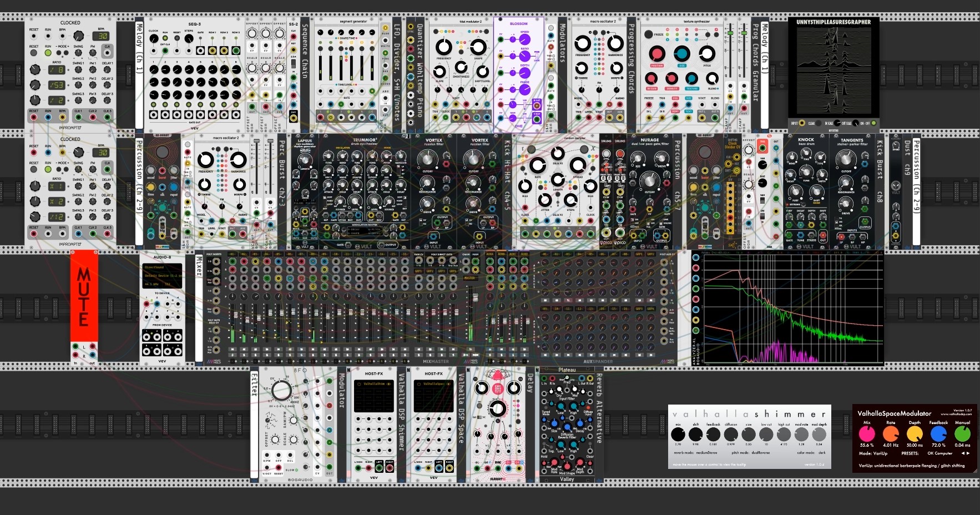Click the power icon on the ValhallaShimmer Host-FX display
The width and height of the screenshot is (980, 515).
point(359,384)
